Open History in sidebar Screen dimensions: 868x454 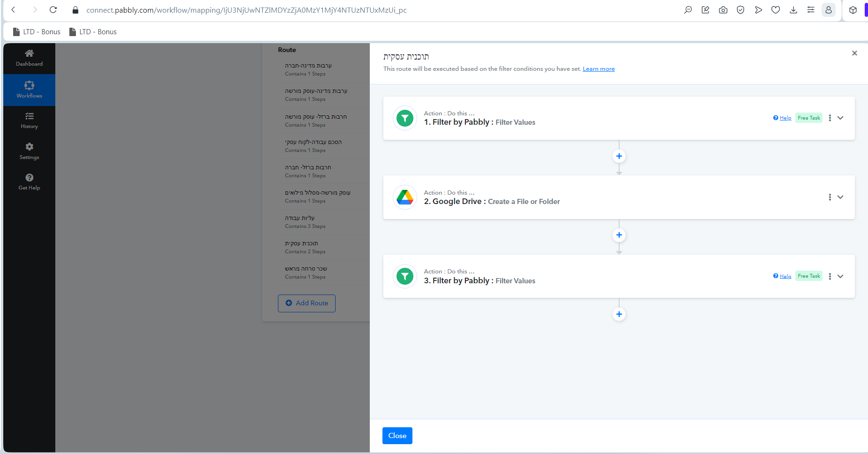point(29,121)
